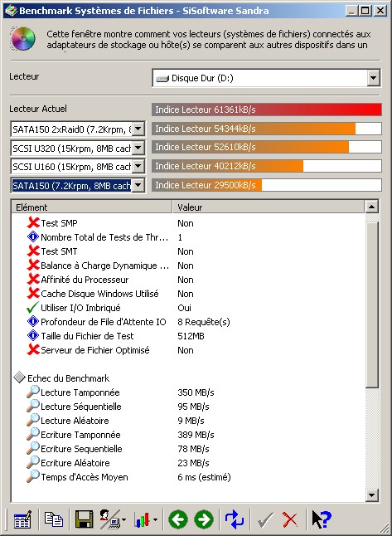Viewport: 392px width, 536px height.
Task: Select the Utiliser I/O Imbriqué row
Action: click(188, 308)
